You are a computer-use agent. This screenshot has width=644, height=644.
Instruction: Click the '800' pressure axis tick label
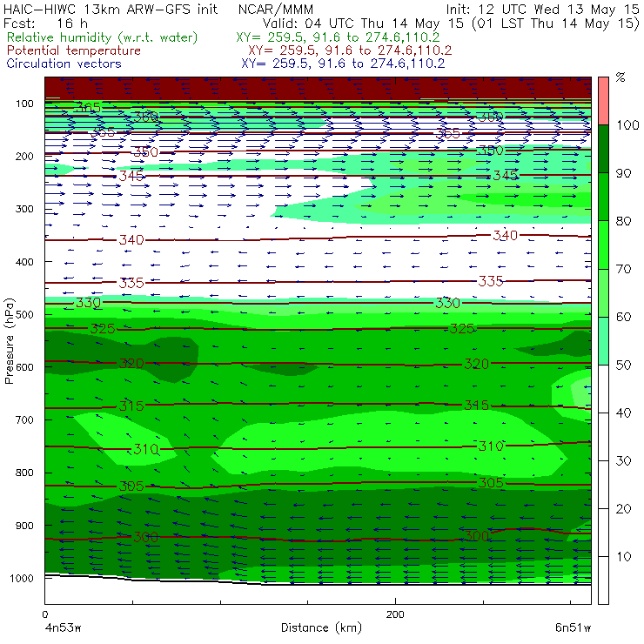pos(24,473)
